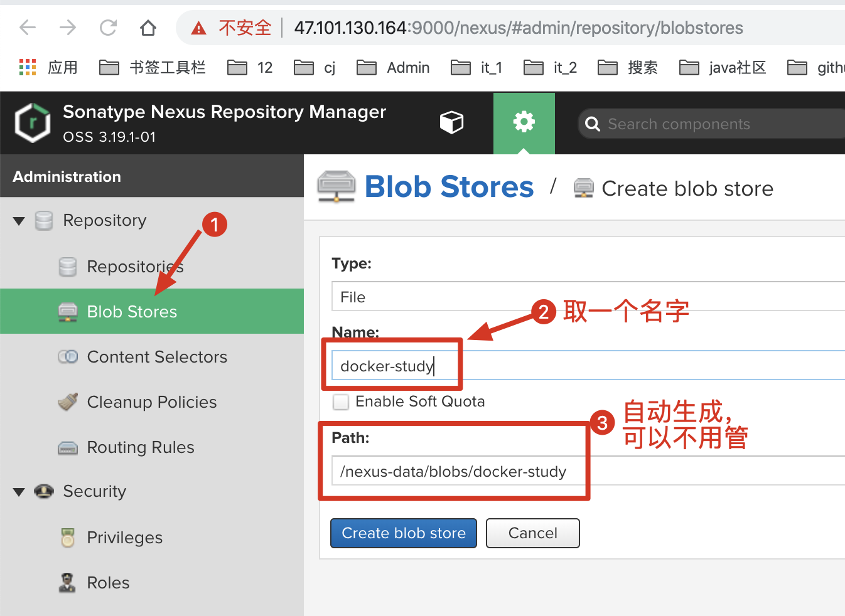Image resolution: width=845 pixels, height=616 pixels.
Task: Click the Name input field
Action: [x=588, y=366]
